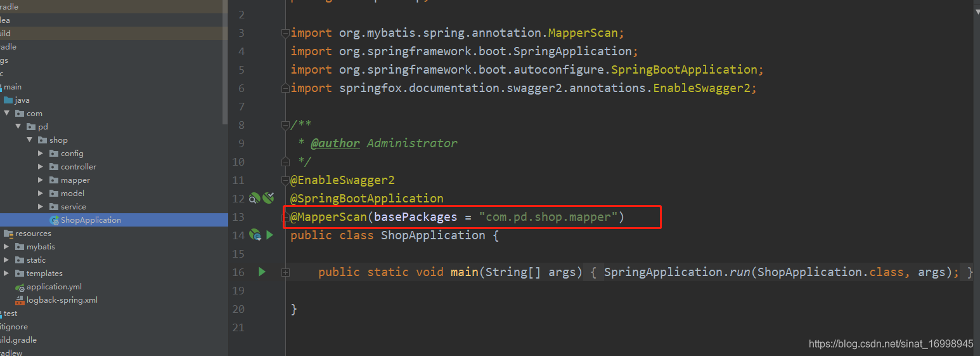Click the mybatis folder icon
The height and width of the screenshot is (356, 980).
click(20, 247)
